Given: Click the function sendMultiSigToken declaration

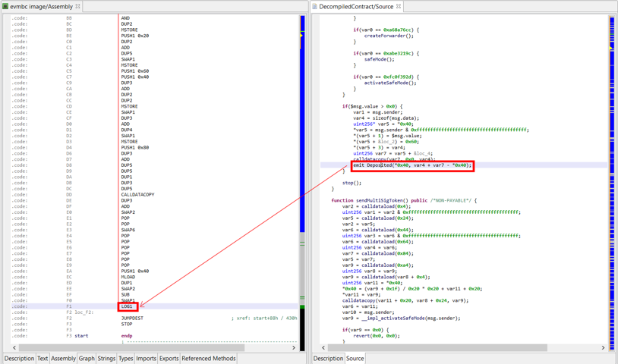Looking at the screenshot, I should point(404,201).
